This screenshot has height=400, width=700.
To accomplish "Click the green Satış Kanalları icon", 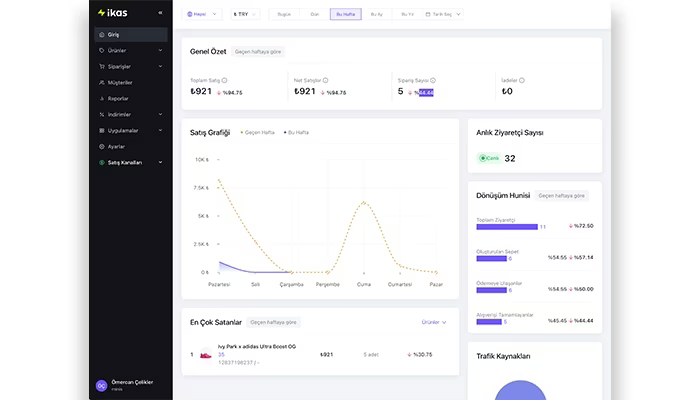I will tap(102, 162).
